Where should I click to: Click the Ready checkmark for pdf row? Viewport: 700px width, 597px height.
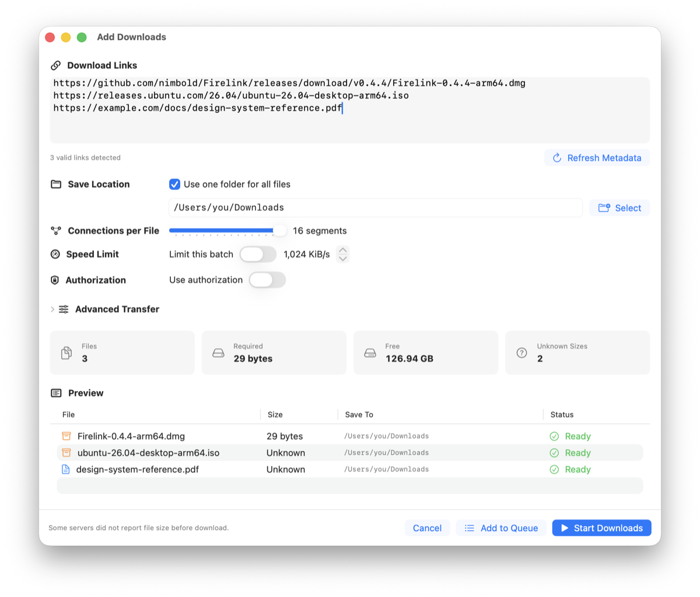554,469
